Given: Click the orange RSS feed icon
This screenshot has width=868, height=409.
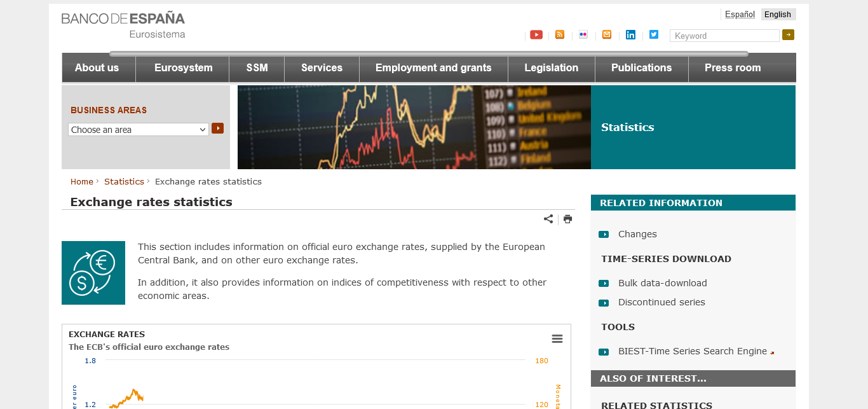Looking at the screenshot, I should pyautogui.click(x=560, y=35).
